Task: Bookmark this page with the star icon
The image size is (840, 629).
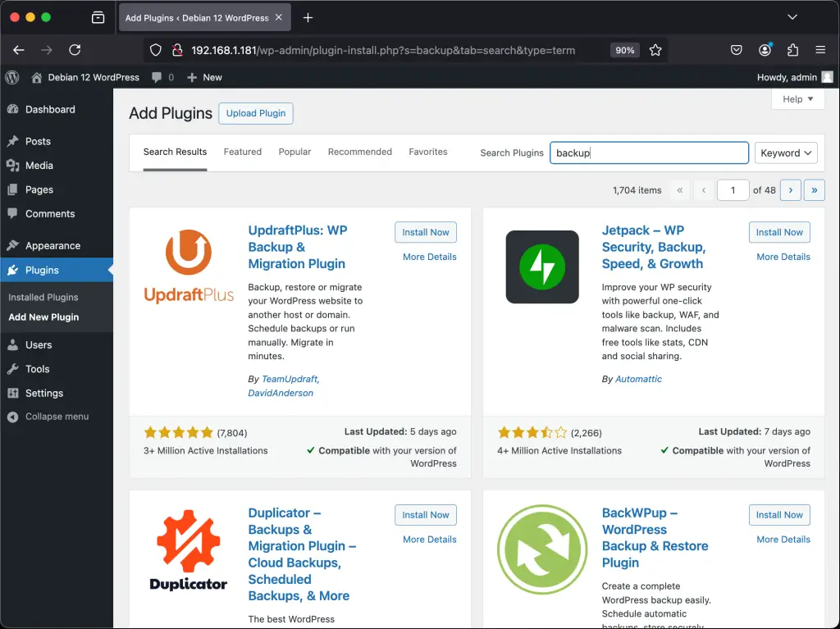Action: pyautogui.click(x=655, y=50)
